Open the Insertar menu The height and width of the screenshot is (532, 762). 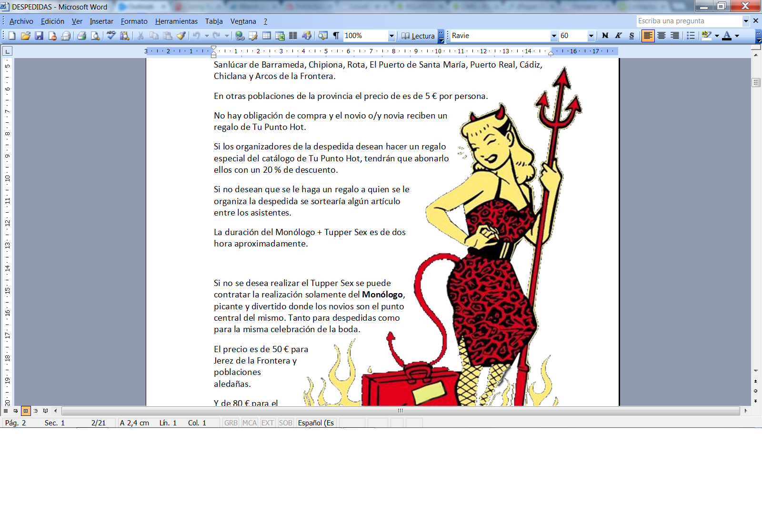[x=101, y=21]
